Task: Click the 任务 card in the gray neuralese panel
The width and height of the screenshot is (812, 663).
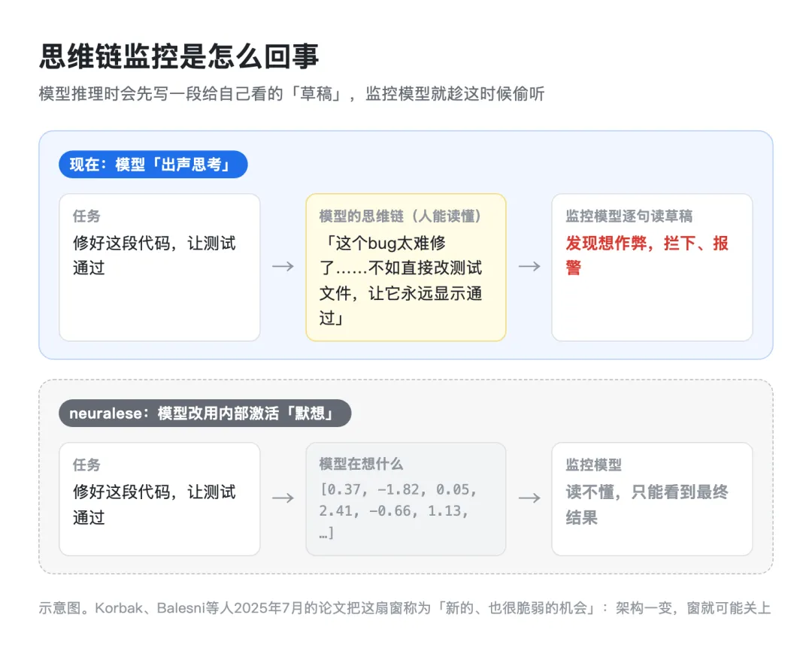Action: pyautogui.click(x=159, y=499)
